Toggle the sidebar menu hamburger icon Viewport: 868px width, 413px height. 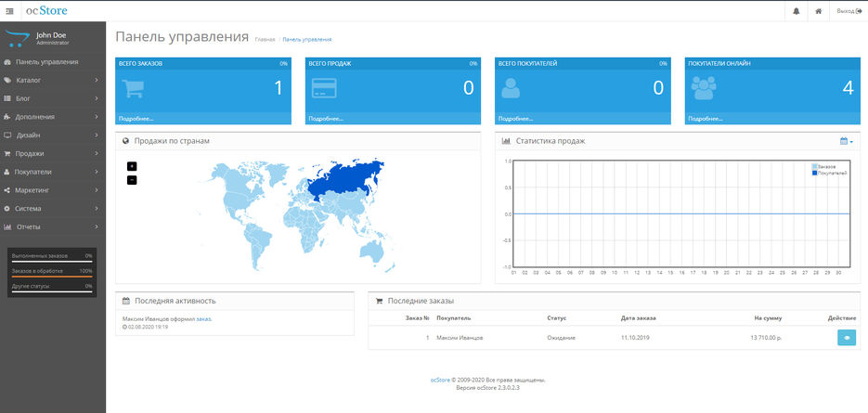click(9, 11)
